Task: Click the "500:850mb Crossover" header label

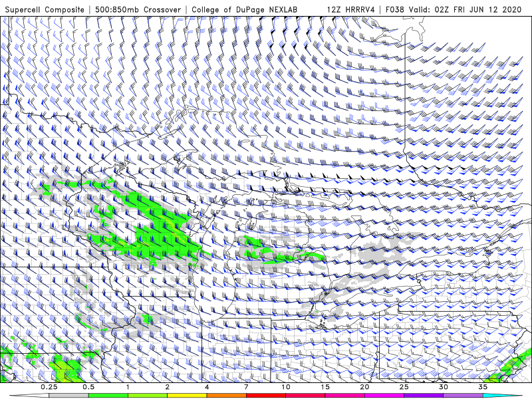Action: point(138,9)
